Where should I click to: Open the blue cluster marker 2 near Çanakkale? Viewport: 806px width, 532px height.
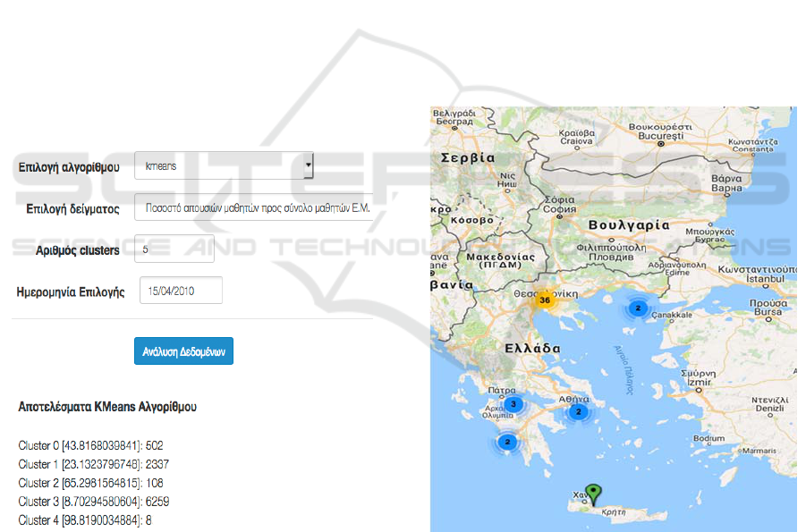pyautogui.click(x=638, y=308)
